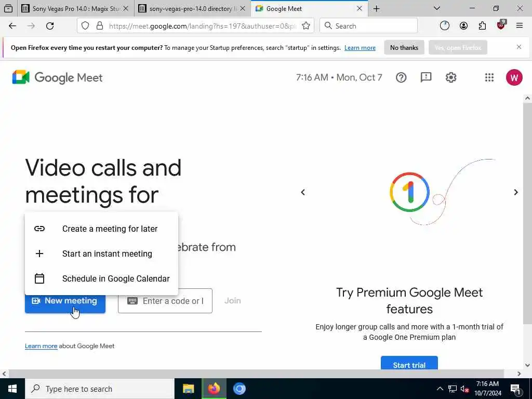Open the Firefox hamburger menu

pos(519,26)
